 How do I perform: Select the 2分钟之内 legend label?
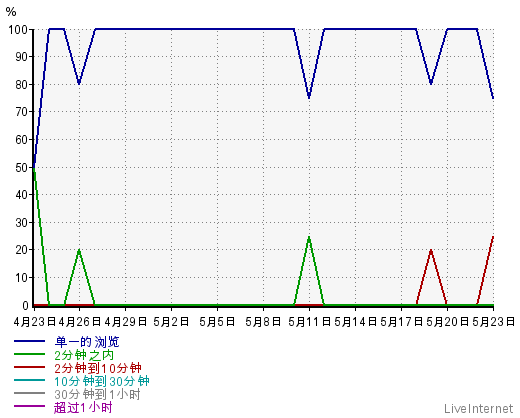coord(84,355)
